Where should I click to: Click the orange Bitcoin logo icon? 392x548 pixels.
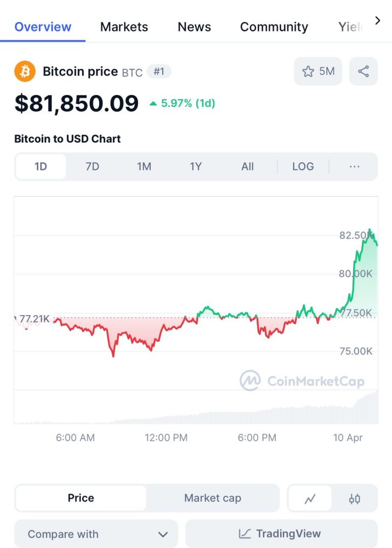pos(25,72)
